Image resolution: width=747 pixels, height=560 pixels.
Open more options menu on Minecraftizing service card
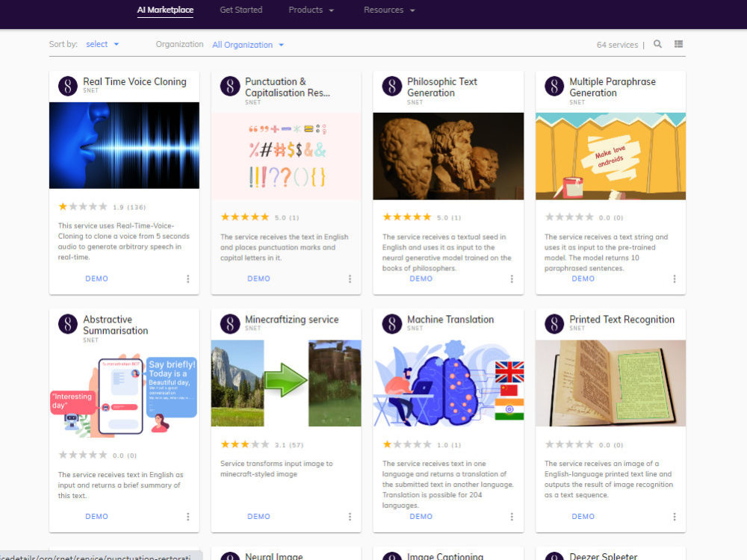350,517
